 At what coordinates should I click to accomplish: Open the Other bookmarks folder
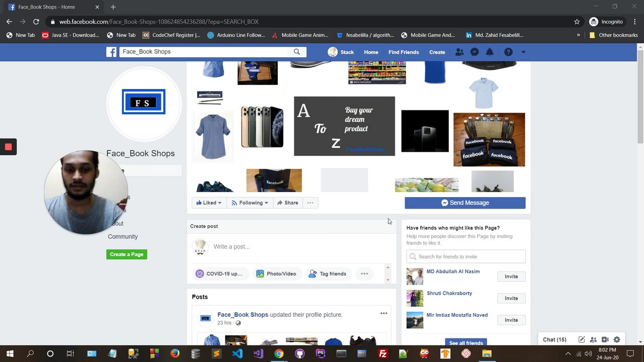(x=613, y=35)
